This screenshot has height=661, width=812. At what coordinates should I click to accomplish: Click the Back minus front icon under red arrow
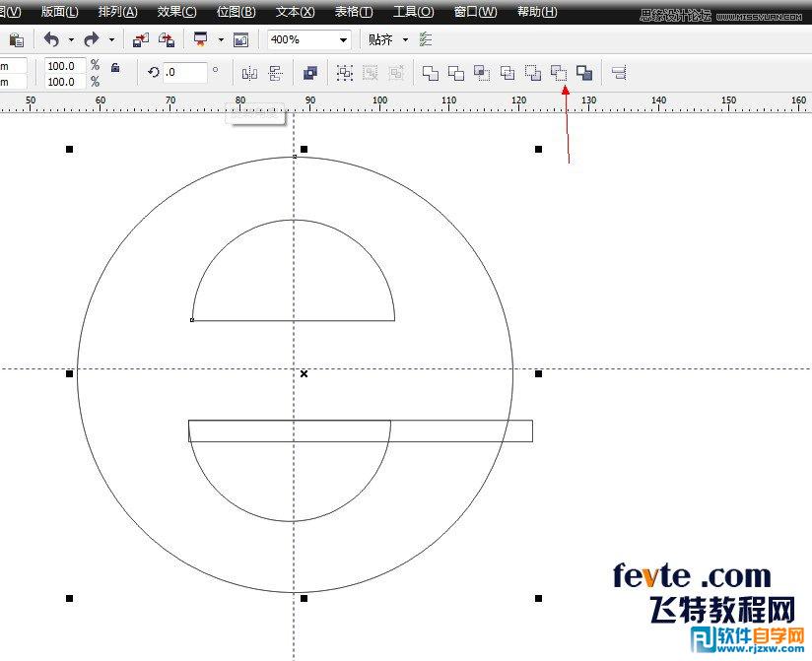[560, 72]
